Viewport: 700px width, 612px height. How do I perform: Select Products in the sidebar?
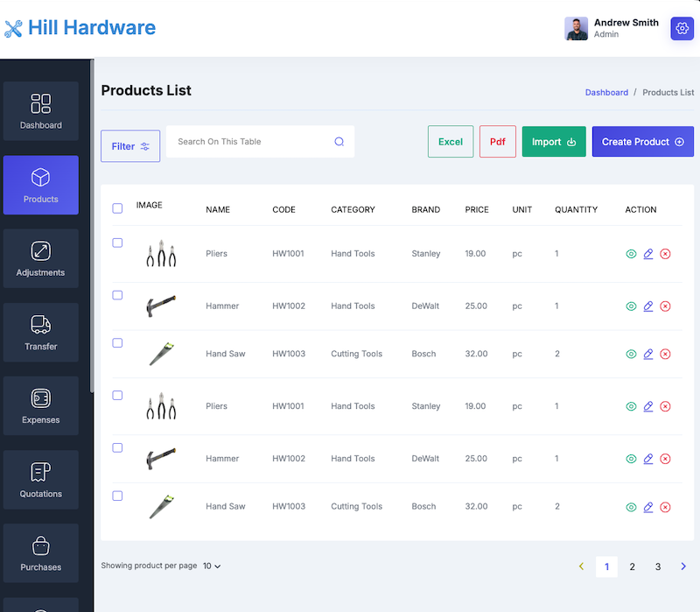pyautogui.click(x=40, y=185)
